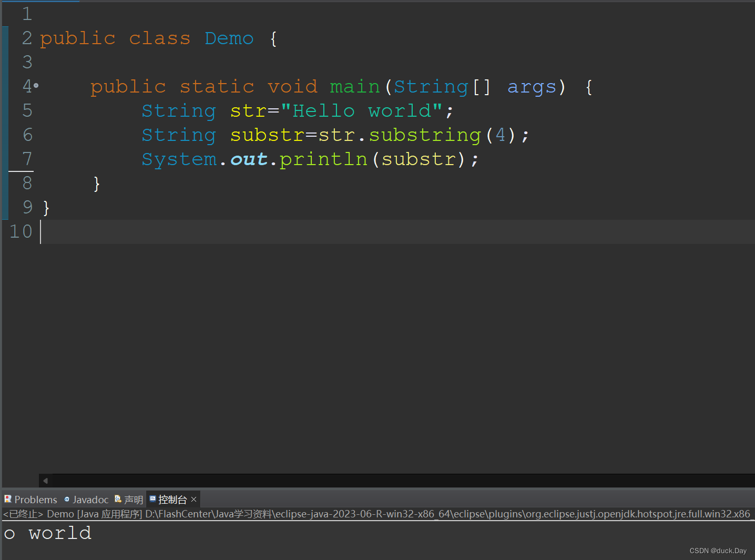
Task: Click the console icon before 控制台 label
Action: (x=152, y=499)
